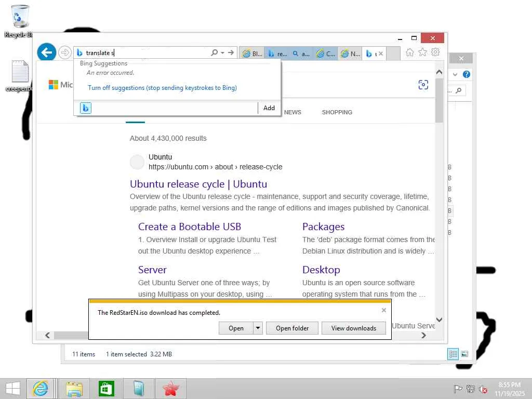This screenshot has width=532, height=399.
Task: Switch to the 're...' Bing tab
Action: [277, 54]
